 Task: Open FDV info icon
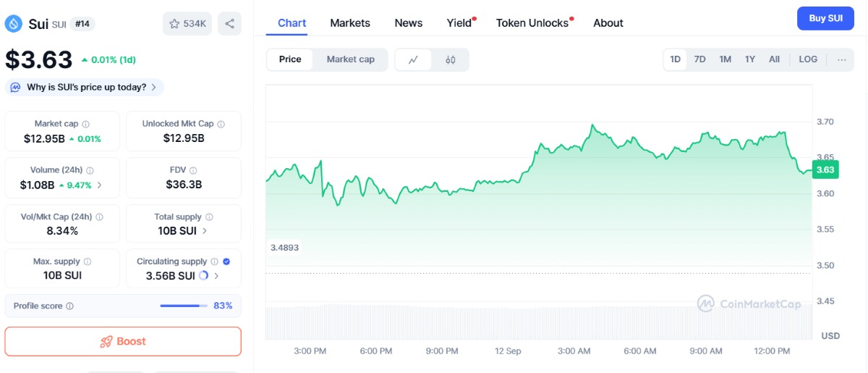[x=193, y=170]
